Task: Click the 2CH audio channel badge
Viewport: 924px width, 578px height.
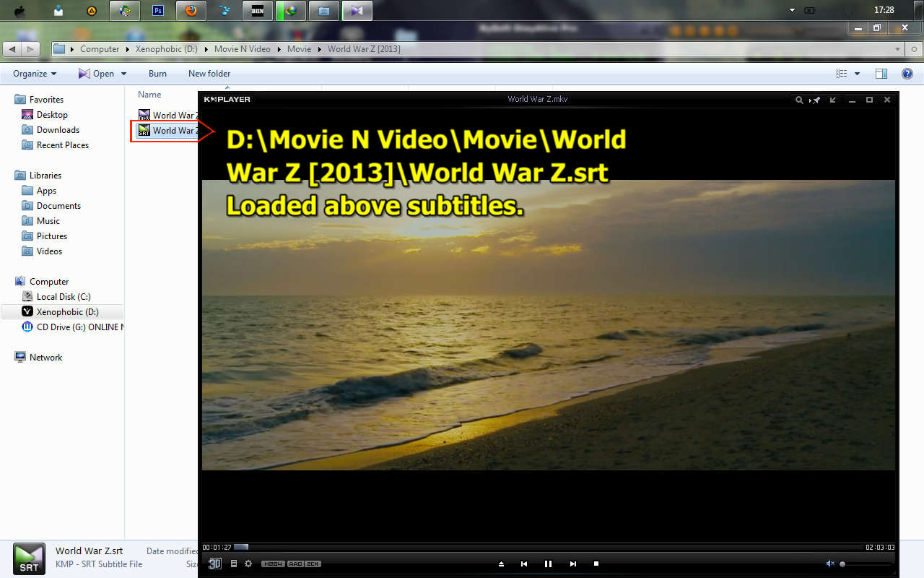Action: tap(313, 564)
